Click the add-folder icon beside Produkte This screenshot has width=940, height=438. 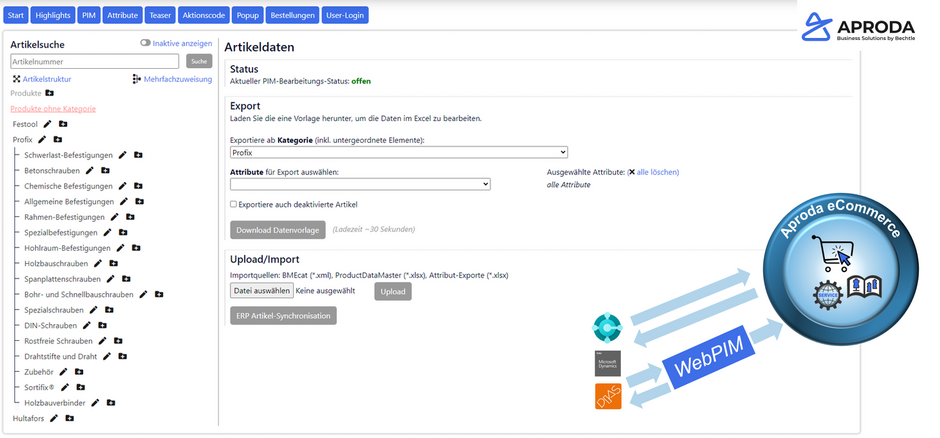click(x=50, y=93)
